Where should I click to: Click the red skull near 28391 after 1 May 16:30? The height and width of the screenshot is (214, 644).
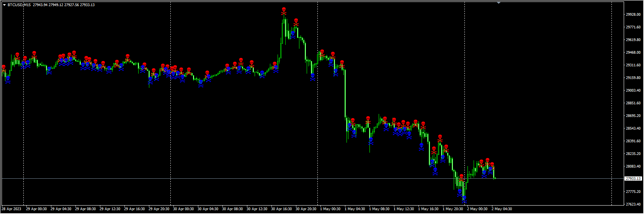[440, 137]
